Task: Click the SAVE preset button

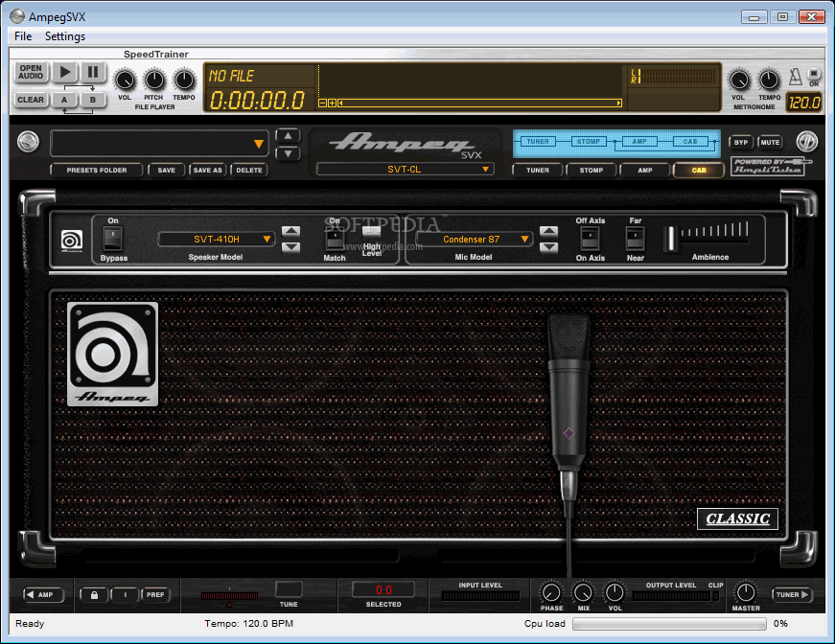Action: tap(166, 171)
